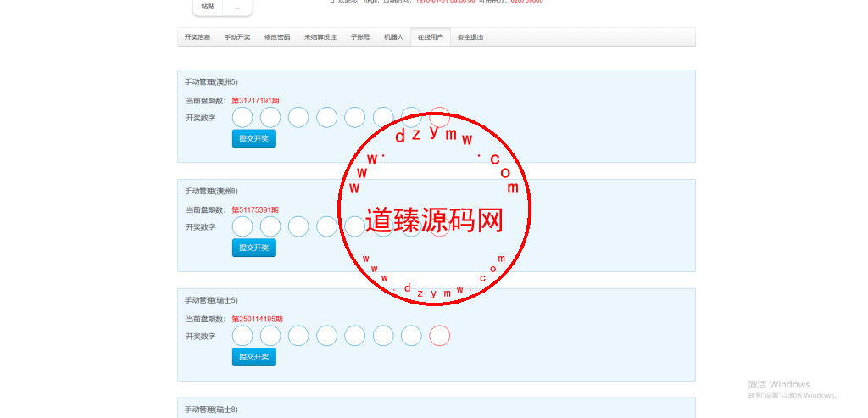The height and width of the screenshot is (418, 868).
Task: Select first number circle in 澳洲5 panel
Action: tap(242, 117)
